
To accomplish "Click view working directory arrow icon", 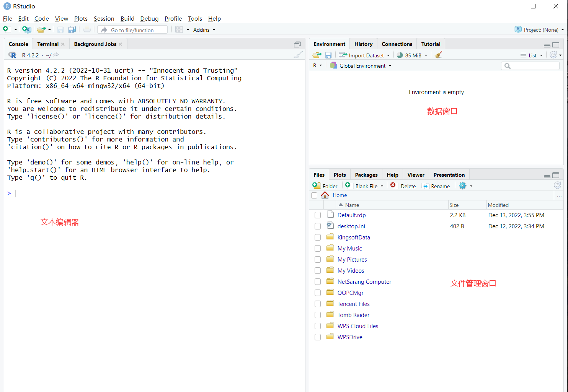I will click(56, 55).
